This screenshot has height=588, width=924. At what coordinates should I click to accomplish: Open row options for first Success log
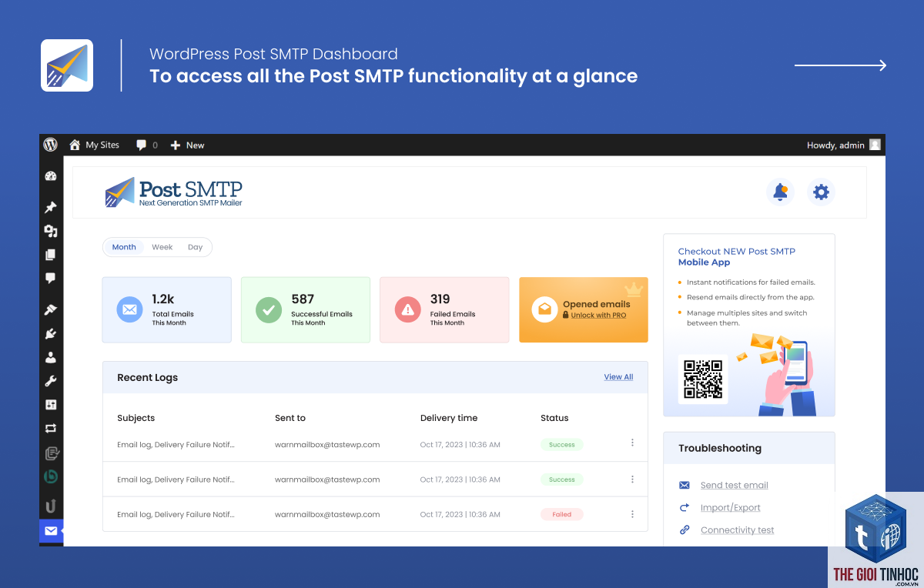click(x=632, y=443)
